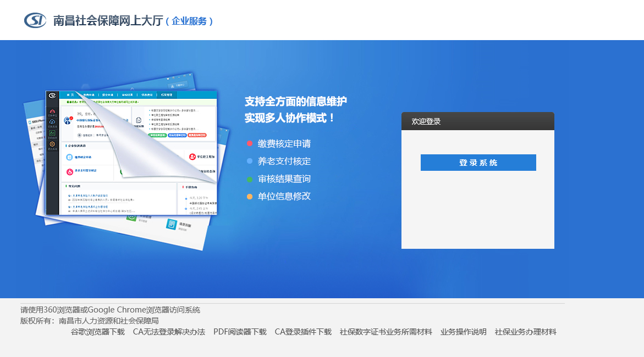Click the SI social security logo icon
This screenshot has width=644, height=357.
(35, 20)
